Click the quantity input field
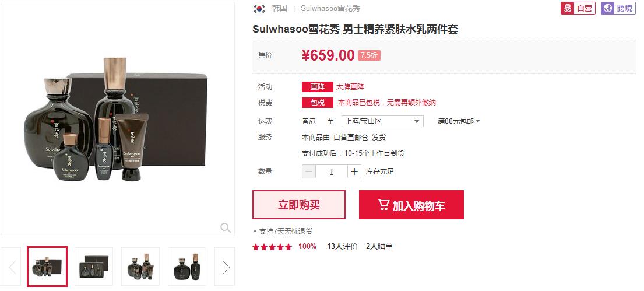 (x=332, y=172)
